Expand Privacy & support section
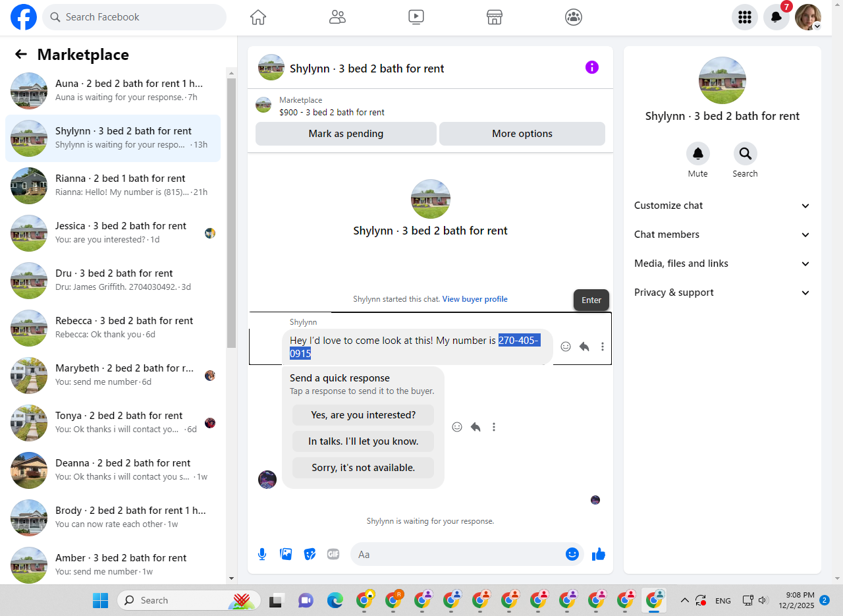 pos(722,293)
